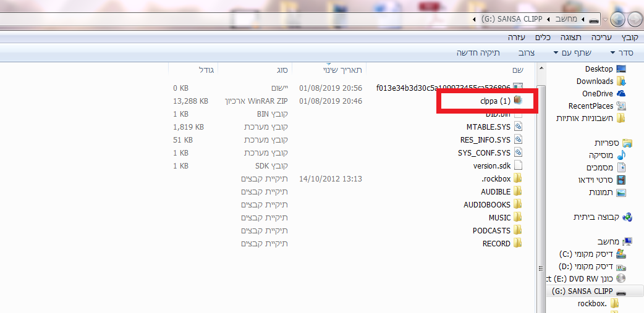Screen dimensions: 644x313
Task: Open the תצוגה View menu
Action: click(571, 37)
